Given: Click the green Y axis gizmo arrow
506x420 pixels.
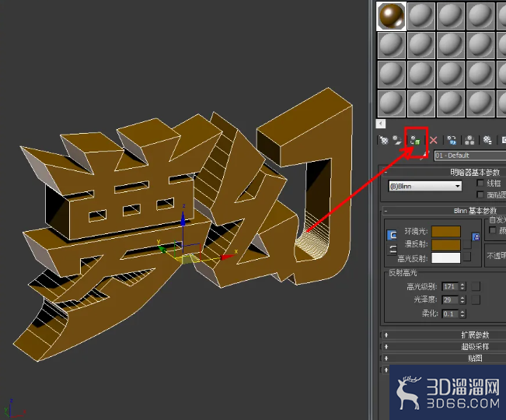Looking at the screenshot, I should 162,249.
